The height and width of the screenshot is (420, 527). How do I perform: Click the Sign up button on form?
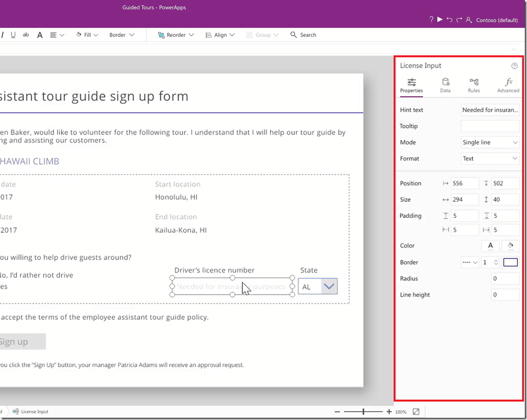(16, 342)
